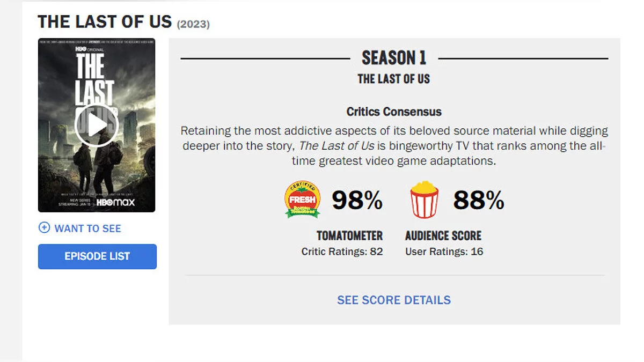Open the Episode List

pos(97,256)
